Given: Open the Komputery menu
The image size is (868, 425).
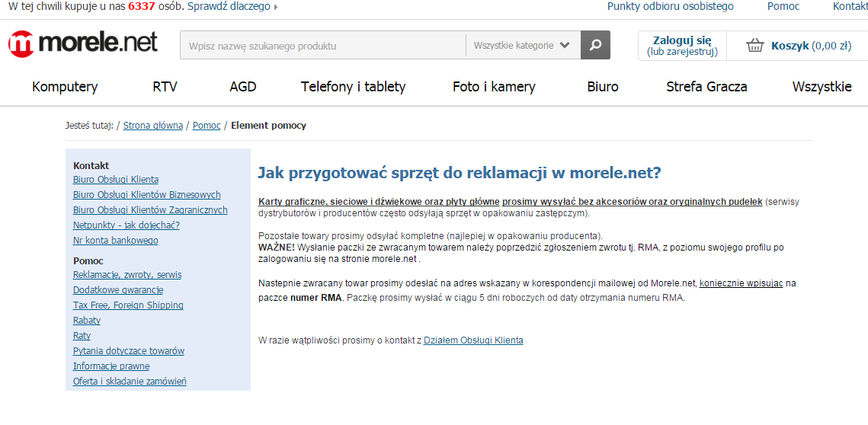Looking at the screenshot, I should (65, 87).
